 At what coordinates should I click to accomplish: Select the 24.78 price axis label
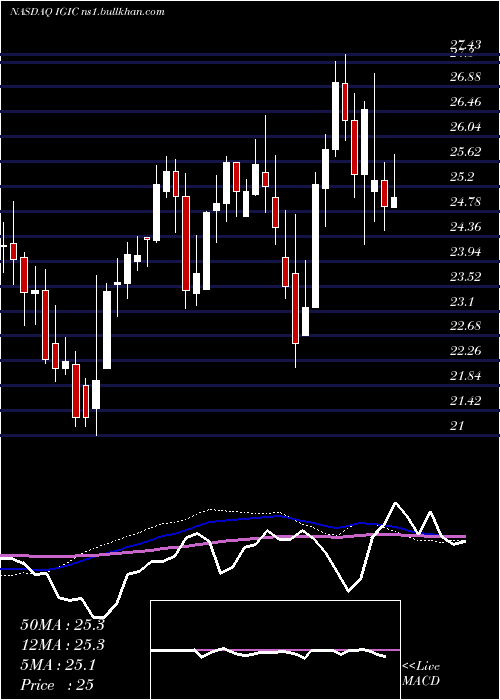pyautogui.click(x=466, y=202)
